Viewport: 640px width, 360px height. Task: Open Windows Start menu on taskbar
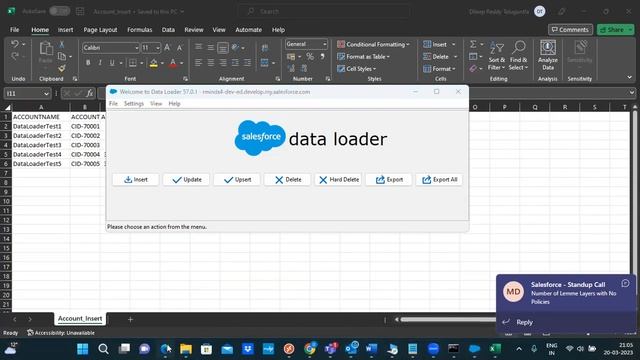point(82,349)
